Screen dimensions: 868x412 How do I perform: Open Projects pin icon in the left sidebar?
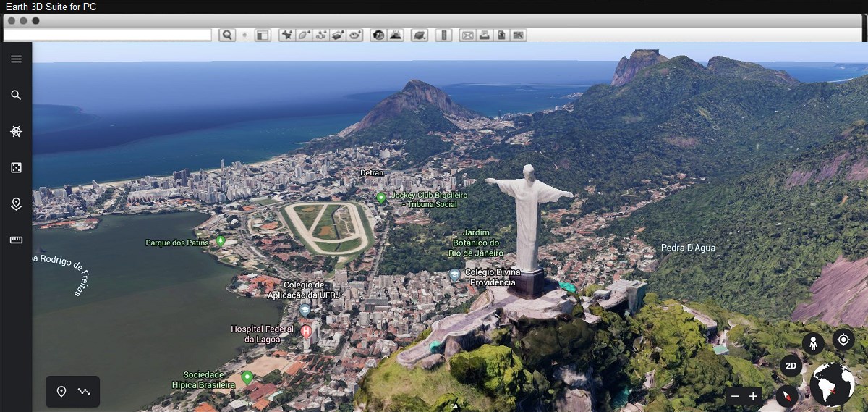coord(16,204)
